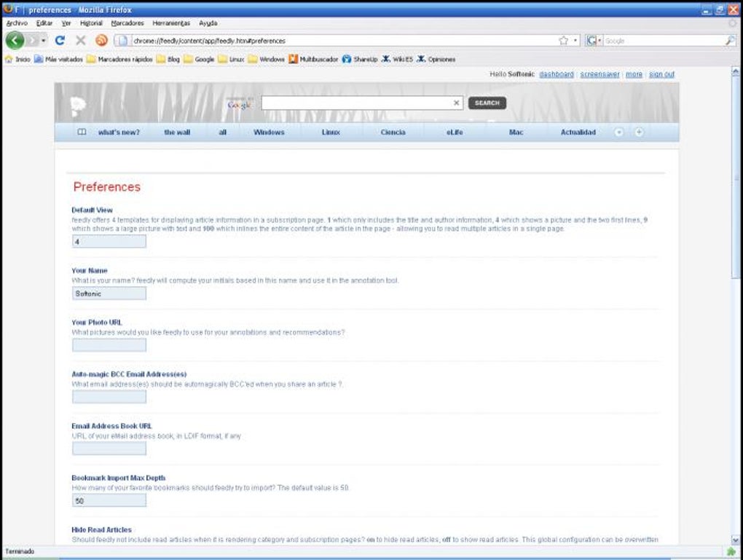Switch to the Linux tab in feedly
This screenshot has width=743, height=560.
click(x=331, y=133)
